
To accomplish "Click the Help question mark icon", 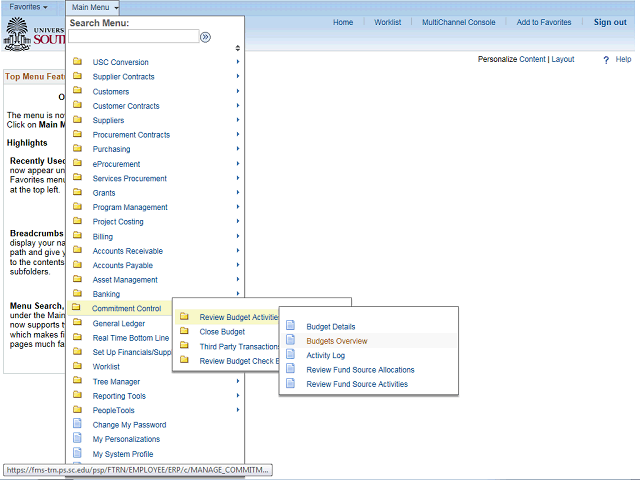I will pos(606,60).
